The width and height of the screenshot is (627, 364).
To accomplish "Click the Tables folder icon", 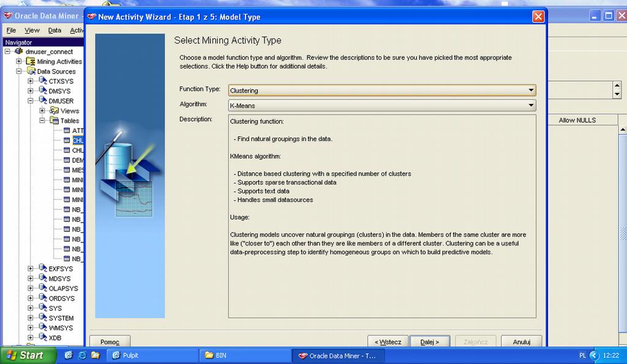I will tap(54, 121).
